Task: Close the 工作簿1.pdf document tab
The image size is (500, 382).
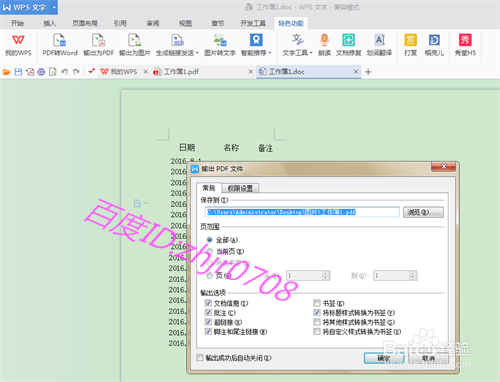Action: (251, 72)
